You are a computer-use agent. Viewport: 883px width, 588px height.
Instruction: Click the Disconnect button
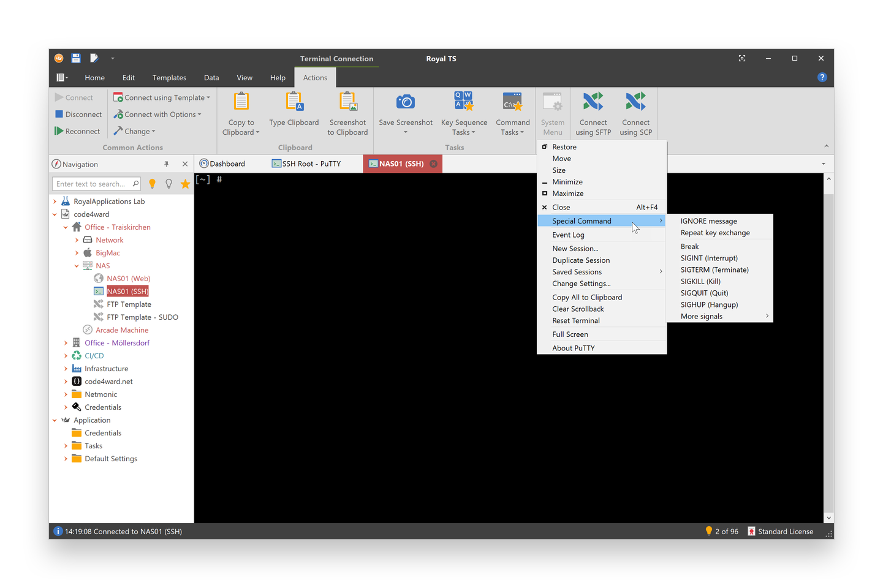coord(78,114)
